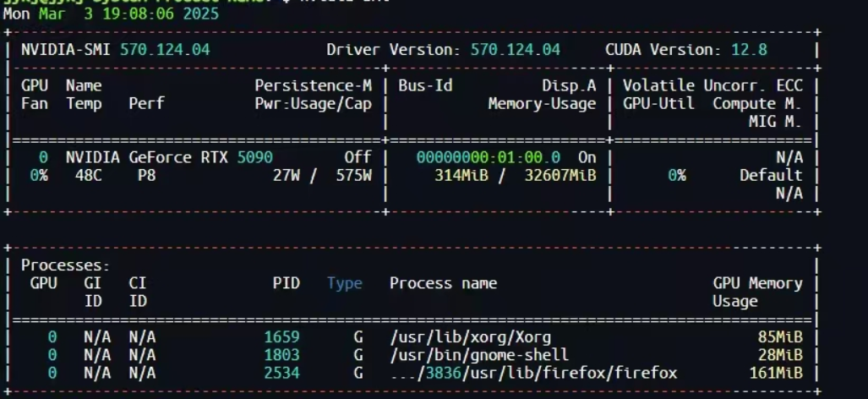The height and width of the screenshot is (399, 868).
Task: Click the timestamp 19:08:06 in the date line
Action: [138, 14]
